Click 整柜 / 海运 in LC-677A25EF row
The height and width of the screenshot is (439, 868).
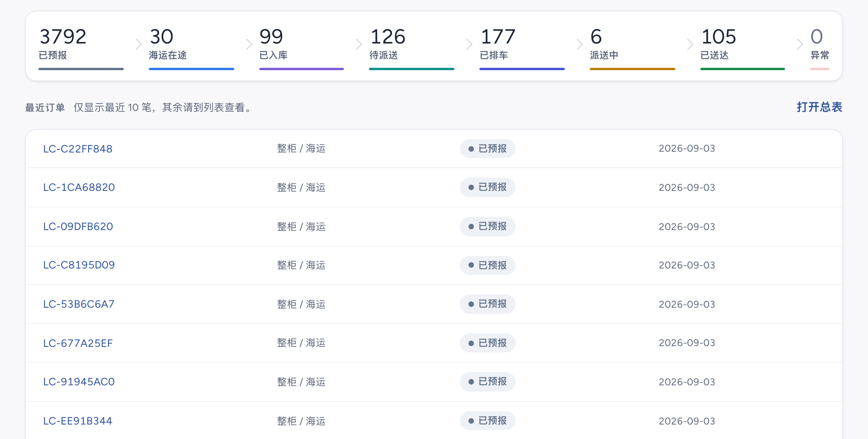301,343
